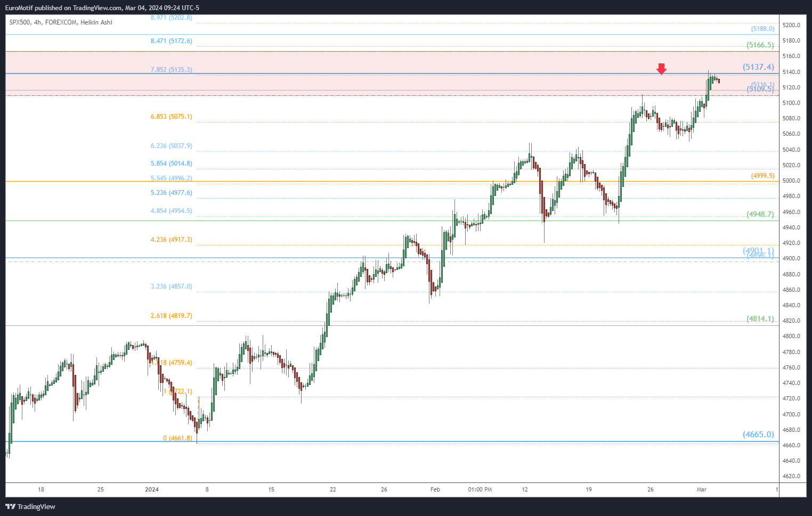Click the 19 date on the time axis

click(589, 489)
